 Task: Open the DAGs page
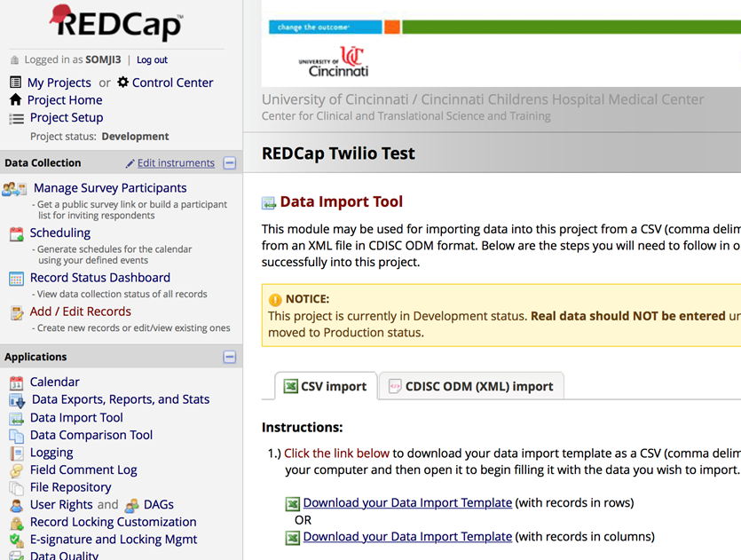coord(159,505)
